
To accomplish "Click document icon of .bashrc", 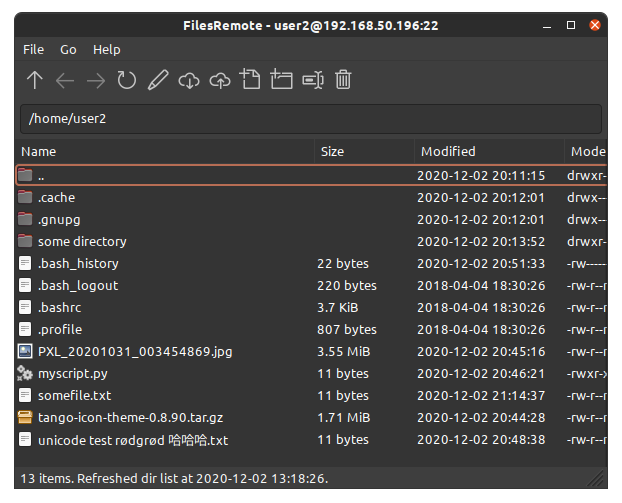I will 25,307.
